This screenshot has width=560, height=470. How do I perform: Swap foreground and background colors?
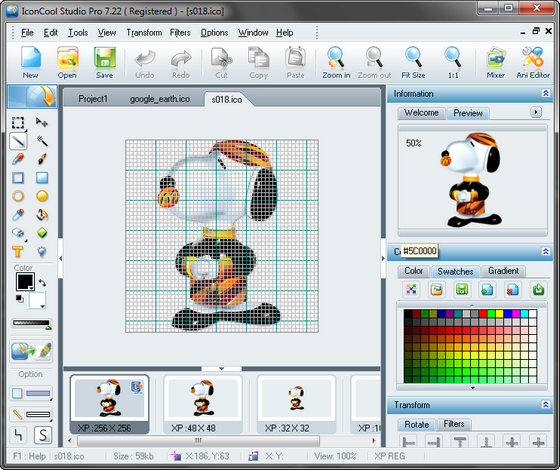click(42, 282)
